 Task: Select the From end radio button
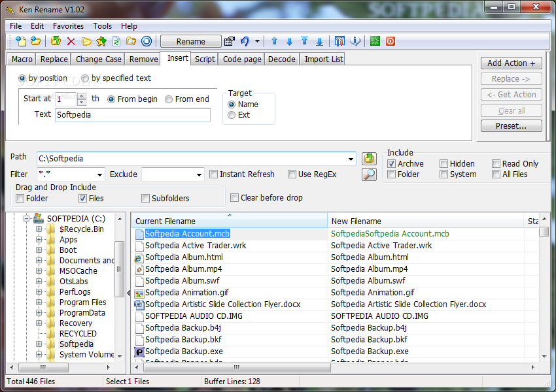pos(169,99)
